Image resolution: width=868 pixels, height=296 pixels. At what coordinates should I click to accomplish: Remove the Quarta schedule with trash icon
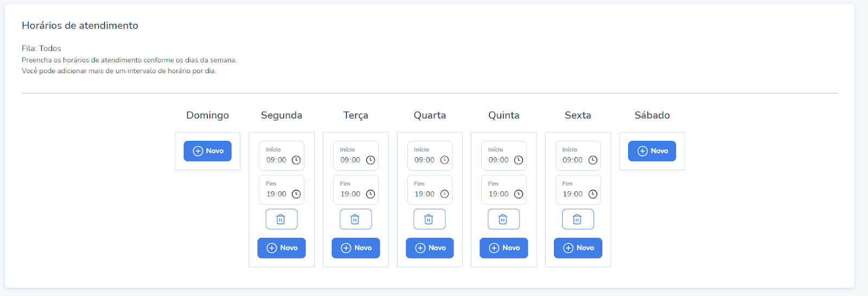[429, 219]
